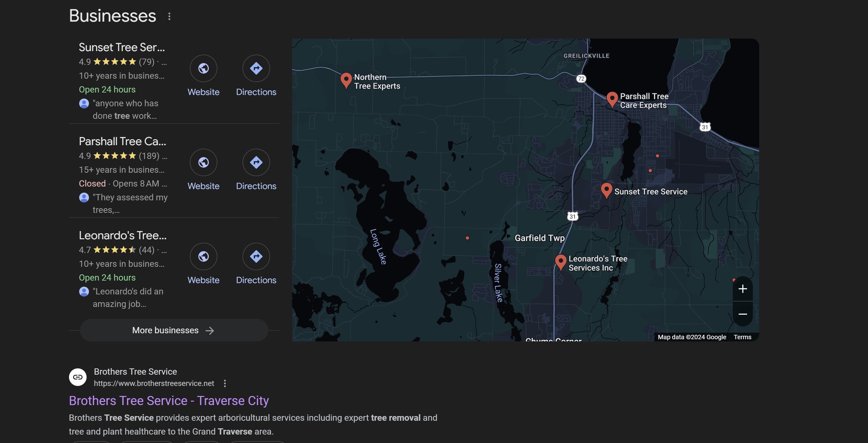This screenshot has height=443, width=868.
Task: Open three-dot menu beside brotherstreeservice.net URL
Action: click(x=225, y=383)
